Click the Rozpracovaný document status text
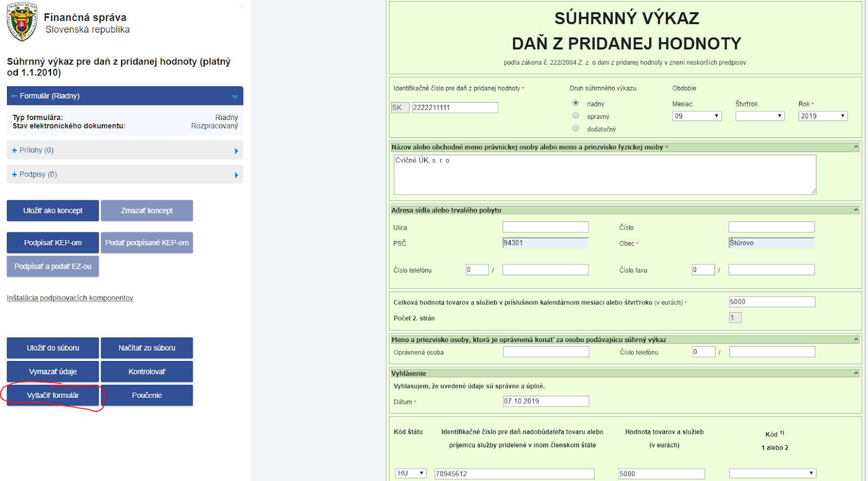 click(x=214, y=126)
